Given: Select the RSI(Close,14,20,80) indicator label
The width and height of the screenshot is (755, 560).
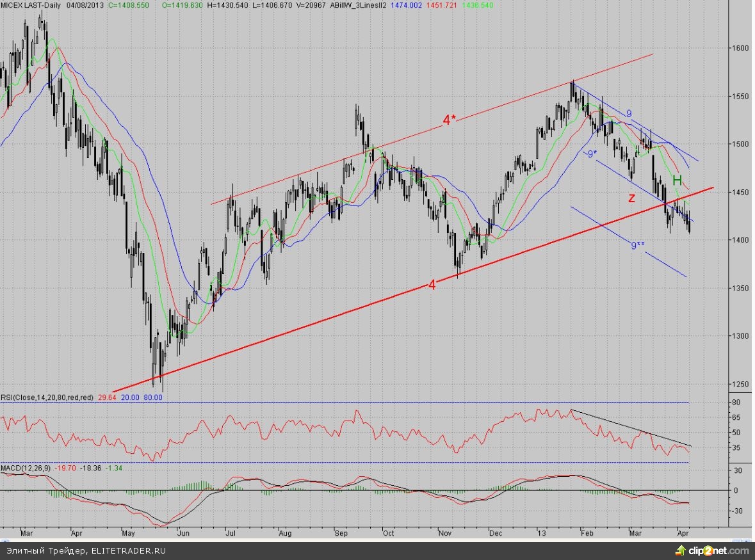Looking at the screenshot, I should coord(47,397).
